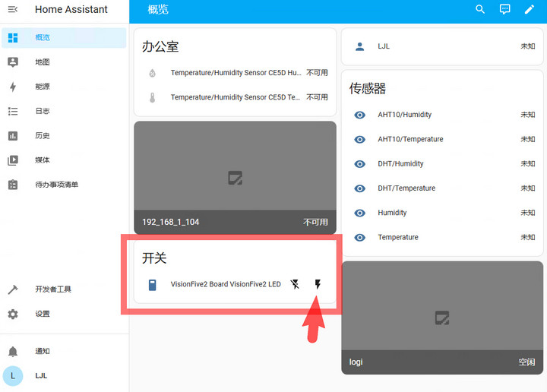Click the 地图 map icon in sidebar
The image size is (547, 392).
pyautogui.click(x=13, y=62)
